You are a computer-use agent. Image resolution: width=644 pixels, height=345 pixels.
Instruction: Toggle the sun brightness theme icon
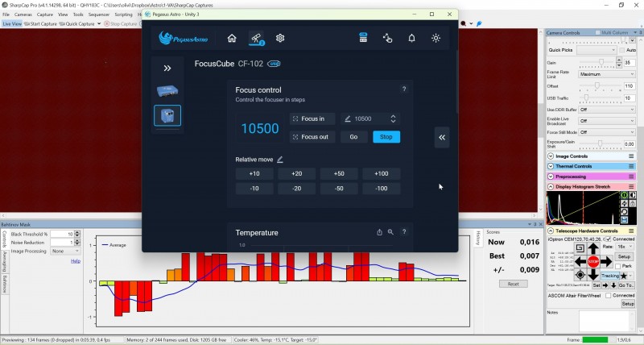point(436,38)
